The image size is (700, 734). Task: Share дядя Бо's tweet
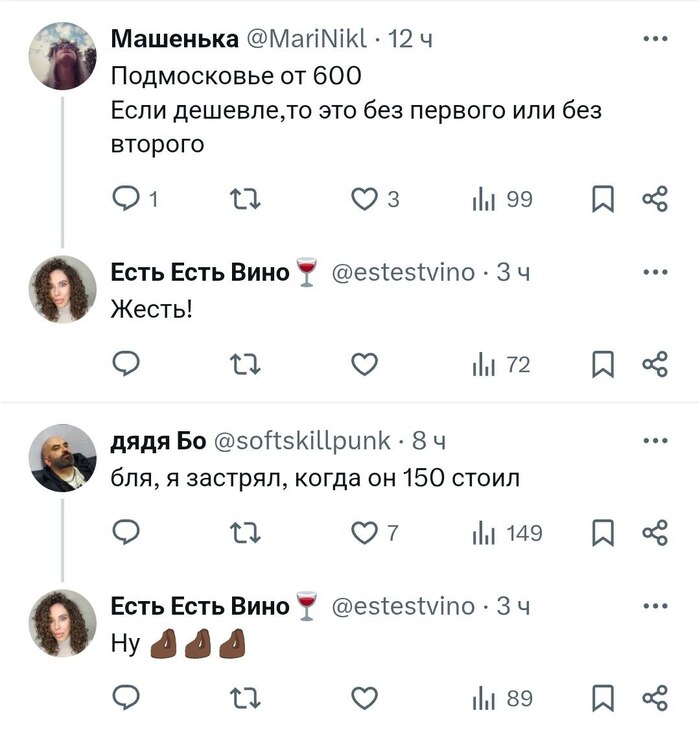(x=654, y=532)
